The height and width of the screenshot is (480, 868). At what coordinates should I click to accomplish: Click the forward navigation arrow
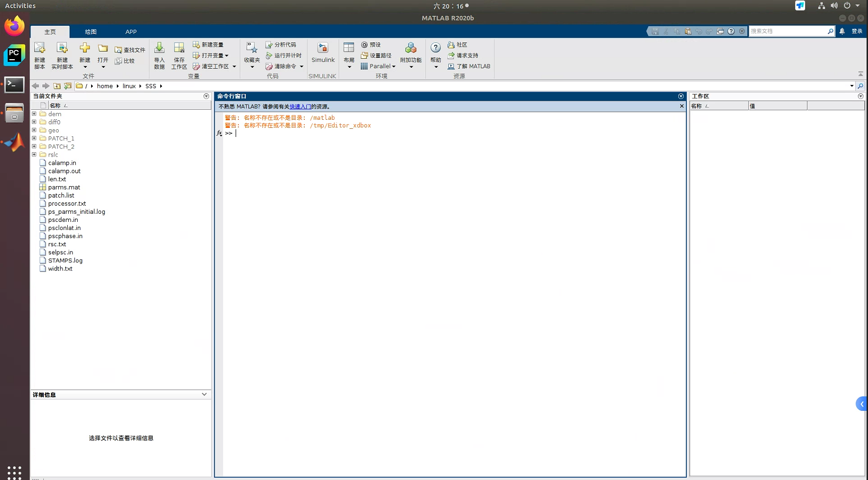point(46,86)
